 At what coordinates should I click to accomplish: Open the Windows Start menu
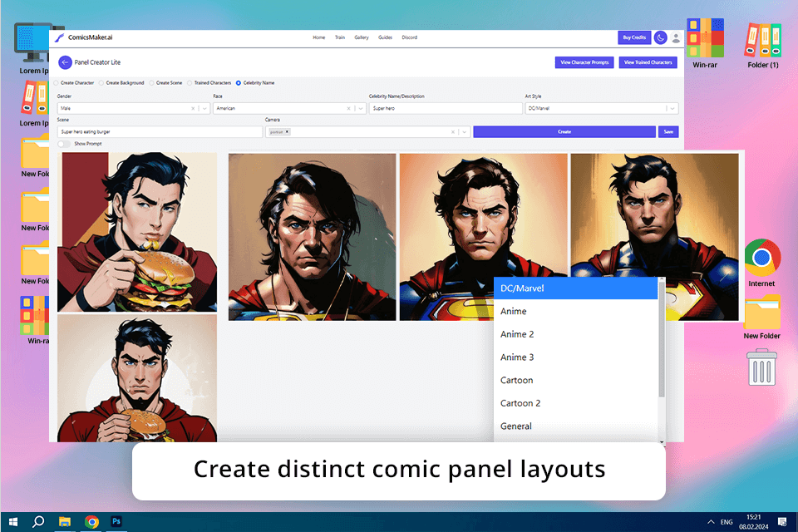point(13,522)
